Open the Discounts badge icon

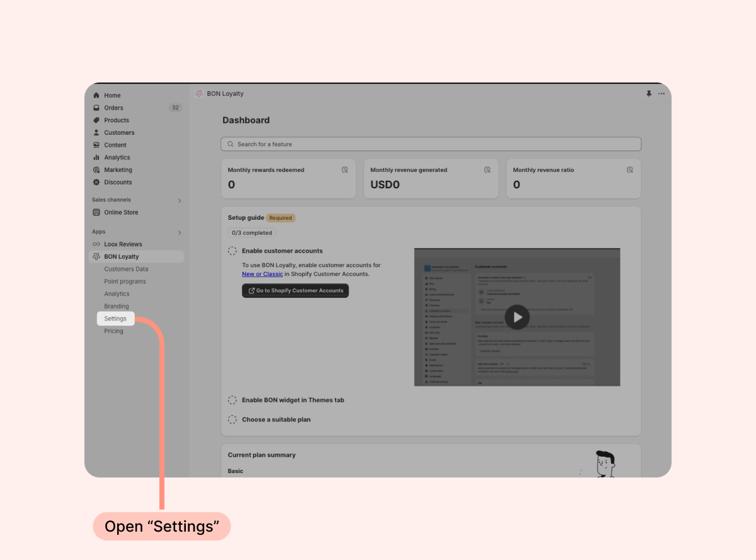point(96,182)
